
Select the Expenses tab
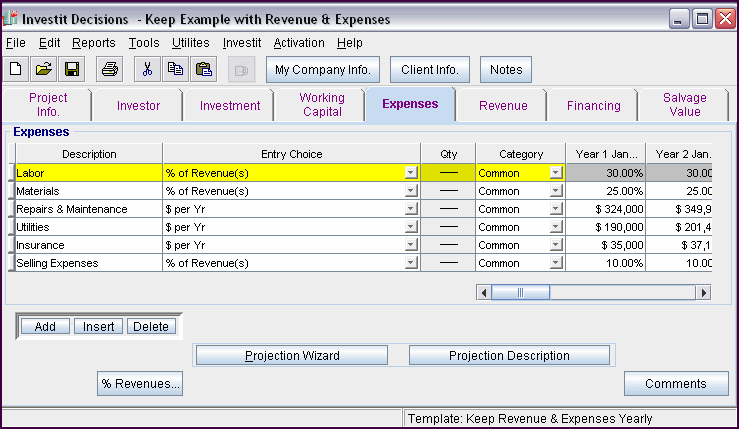pos(410,104)
